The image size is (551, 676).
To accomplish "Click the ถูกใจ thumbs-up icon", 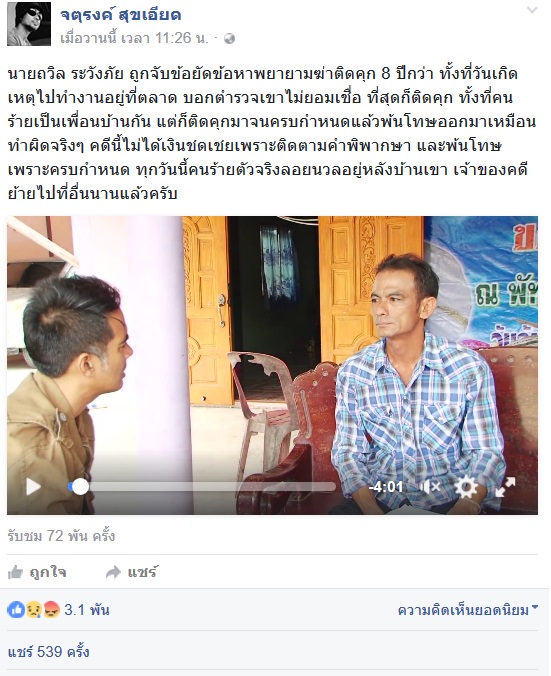I will pyautogui.click(x=16, y=573).
